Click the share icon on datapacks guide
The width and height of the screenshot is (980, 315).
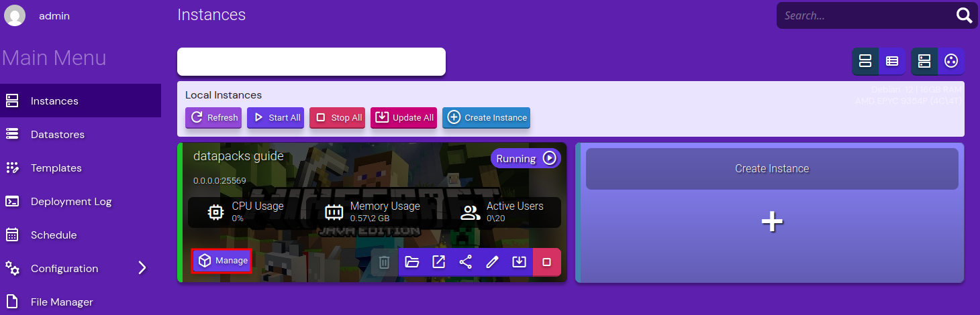466,262
